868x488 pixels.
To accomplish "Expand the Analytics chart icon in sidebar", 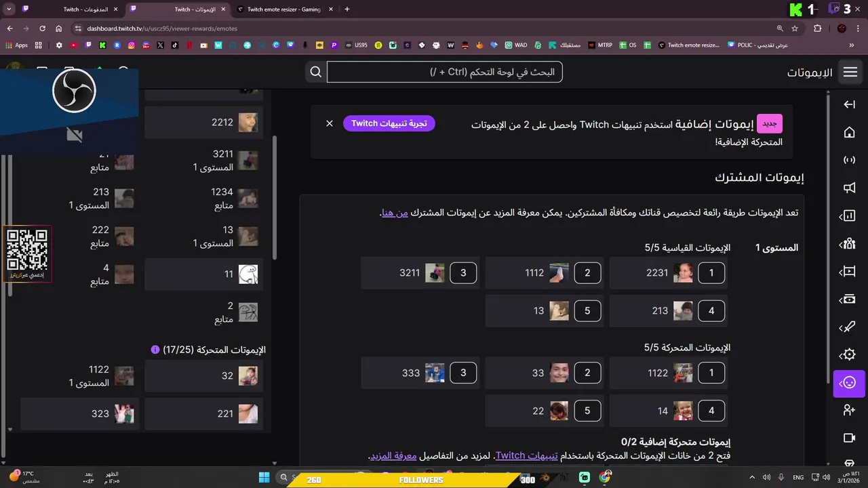I will (x=848, y=216).
